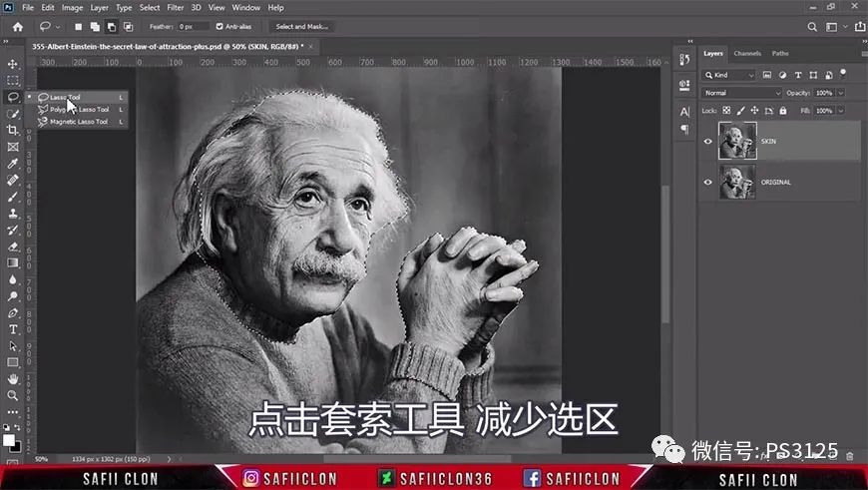Viewport: 868px width, 490px height.
Task: Open the Select menu
Action: pos(149,8)
